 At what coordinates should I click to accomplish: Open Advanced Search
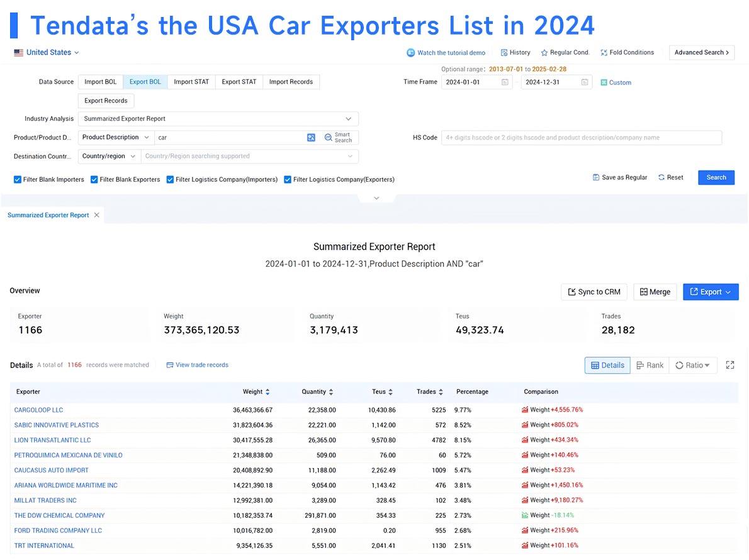(702, 52)
